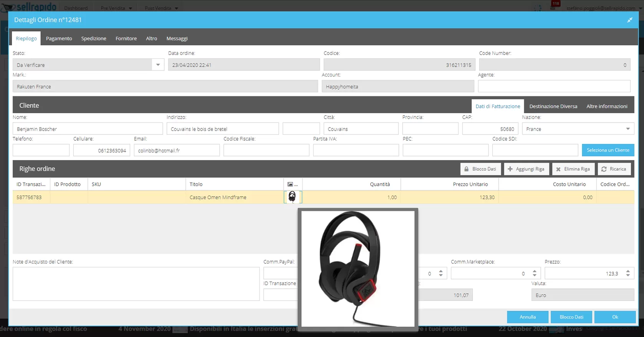Screen dimensions: 644x337
Task: Click the Annulla button
Action: 527,317
